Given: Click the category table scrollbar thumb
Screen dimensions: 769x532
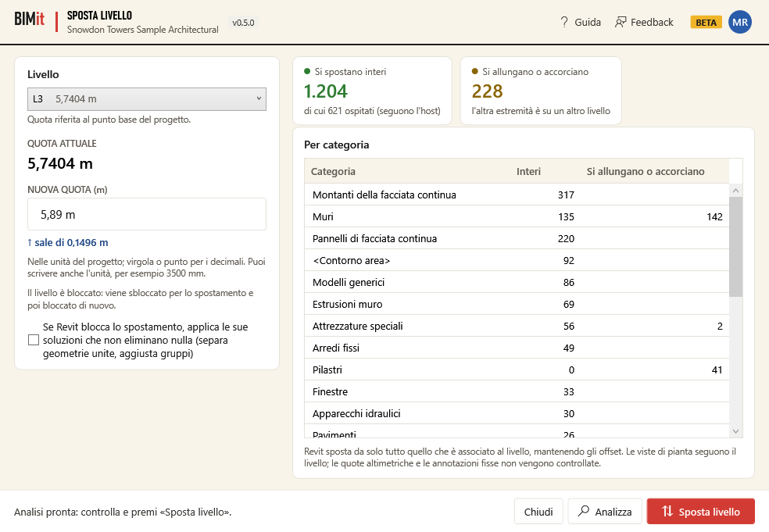Looking at the screenshot, I should pos(735,247).
